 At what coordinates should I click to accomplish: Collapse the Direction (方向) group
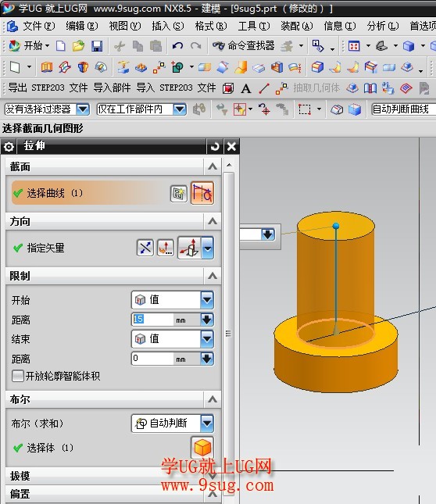click(x=213, y=221)
